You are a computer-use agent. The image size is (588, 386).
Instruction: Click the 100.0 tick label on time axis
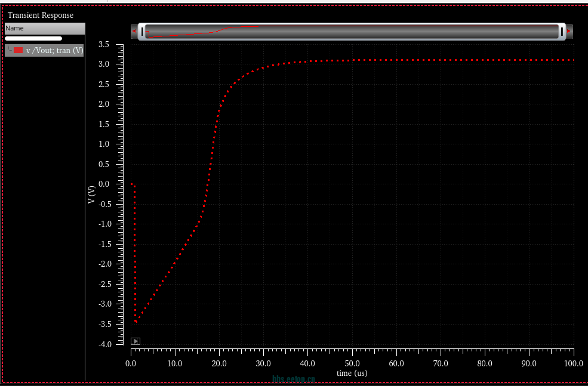[x=573, y=363]
